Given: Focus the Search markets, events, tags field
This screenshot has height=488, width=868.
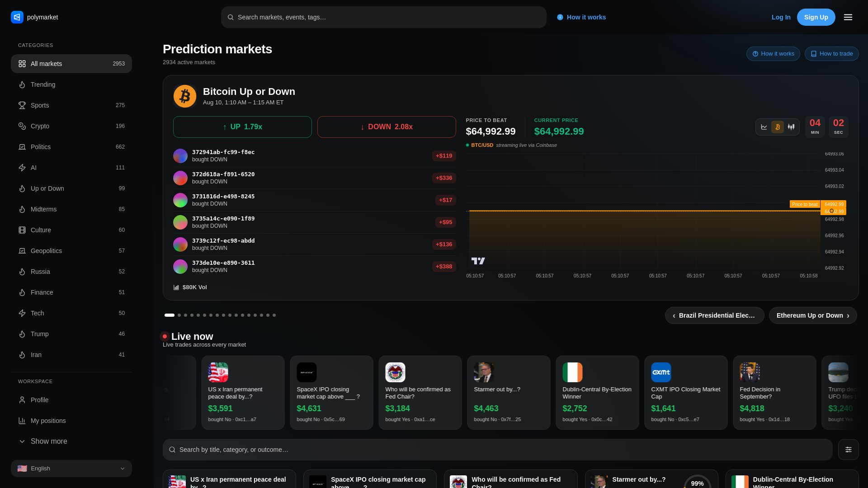Looking at the screenshot, I should point(383,17).
